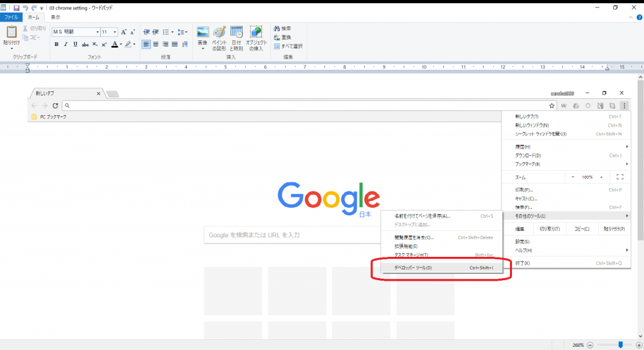Open the font size dropdown
This screenshot has height=350, width=644.
tap(114, 32)
